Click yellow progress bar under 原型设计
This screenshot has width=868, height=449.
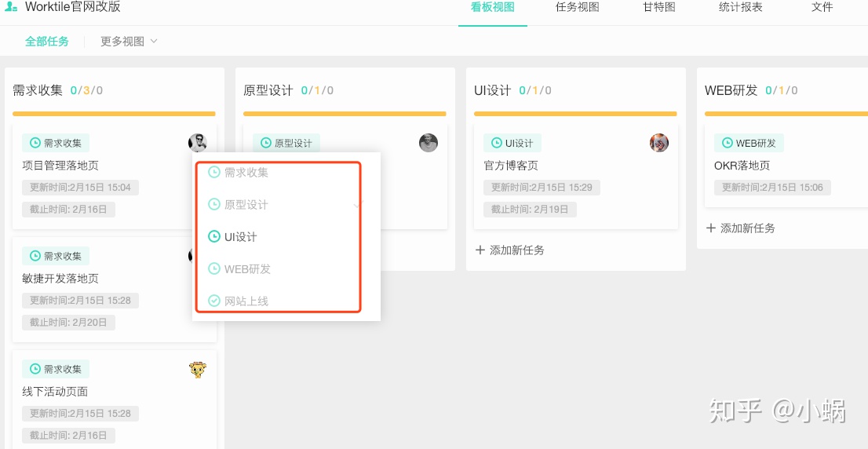point(345,114)
